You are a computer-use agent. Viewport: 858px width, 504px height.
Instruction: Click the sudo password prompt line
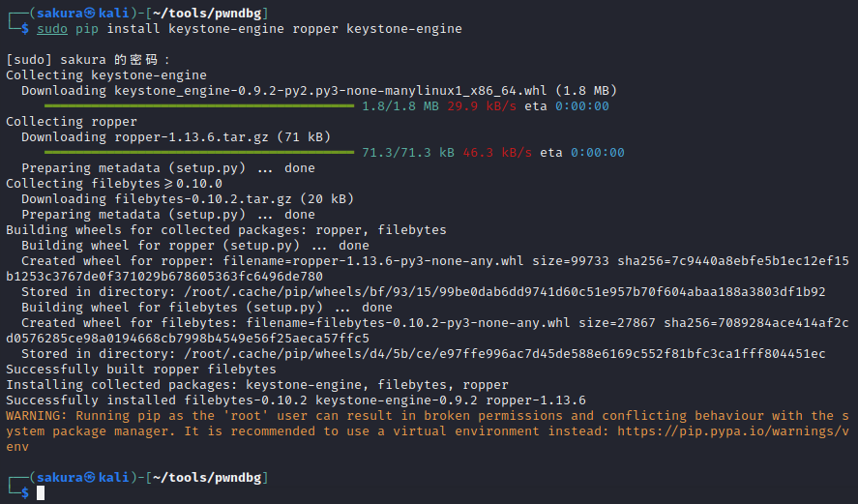[x=87, y=60]
